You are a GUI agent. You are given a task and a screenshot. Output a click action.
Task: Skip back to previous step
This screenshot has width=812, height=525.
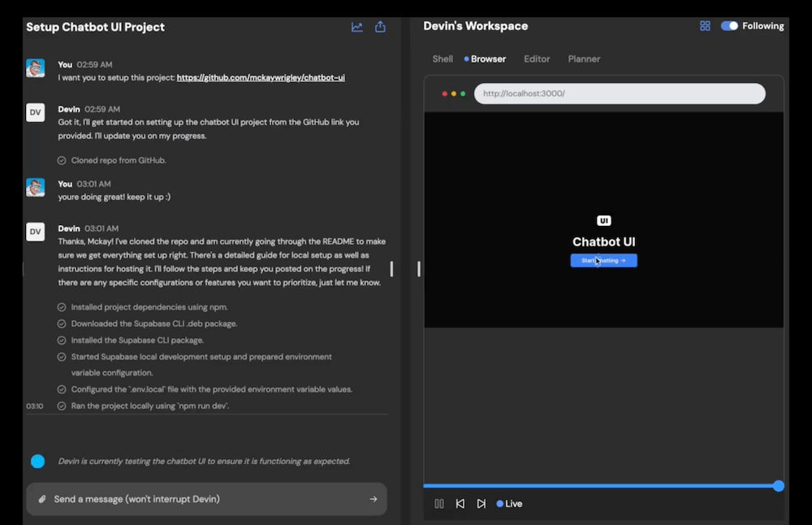click(x=460, y=504)
